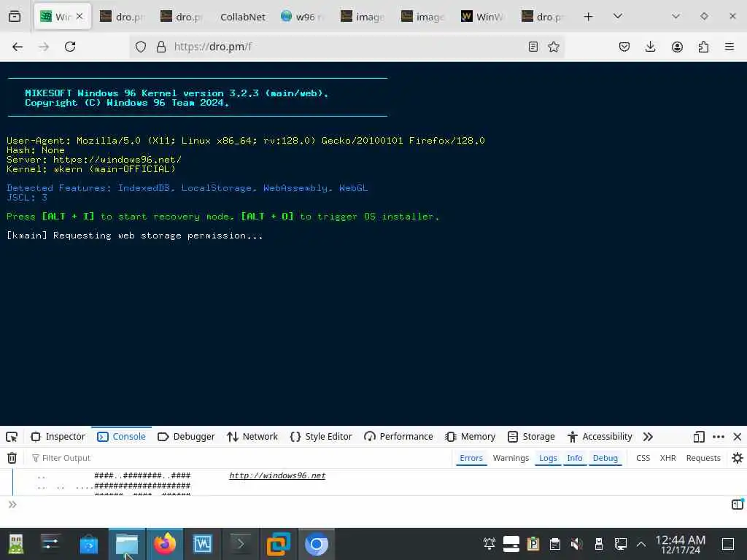The width and height of the screenshot is (747, 560).
Task: Open the Network devtools tab
Action: coord(252,437)
